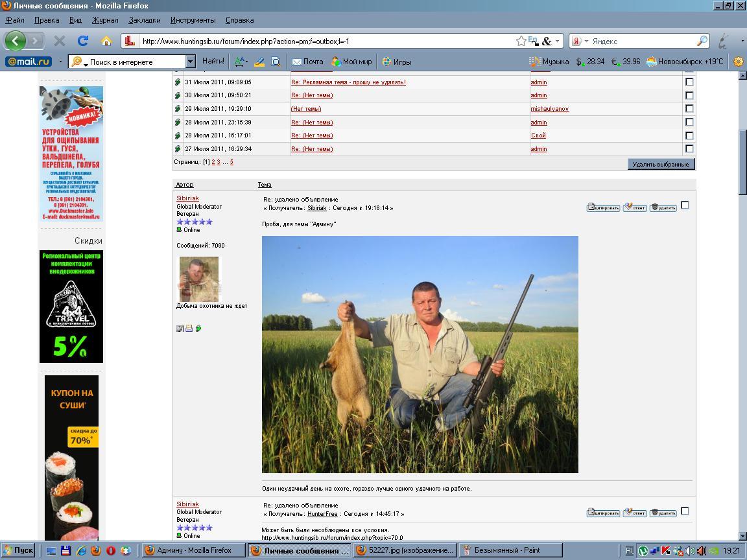Open the Рекламная тема message link
Viewport: 747px width, 560px height.
pyautogui.click(x=348, y=82)
